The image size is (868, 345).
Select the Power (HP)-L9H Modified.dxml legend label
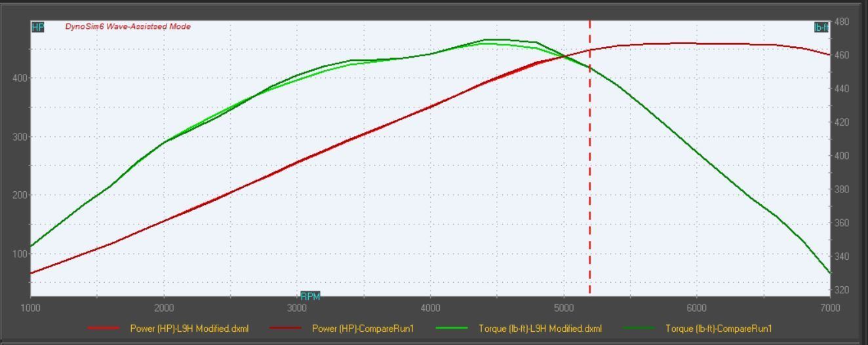189,329
